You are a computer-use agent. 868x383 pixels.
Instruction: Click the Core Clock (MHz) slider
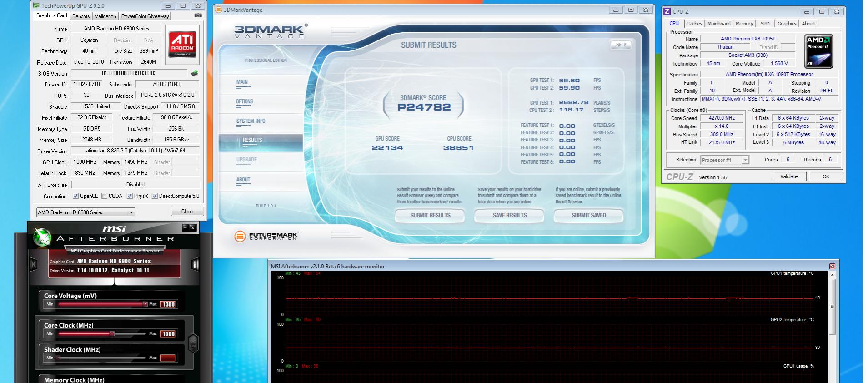tap(102, 333)
